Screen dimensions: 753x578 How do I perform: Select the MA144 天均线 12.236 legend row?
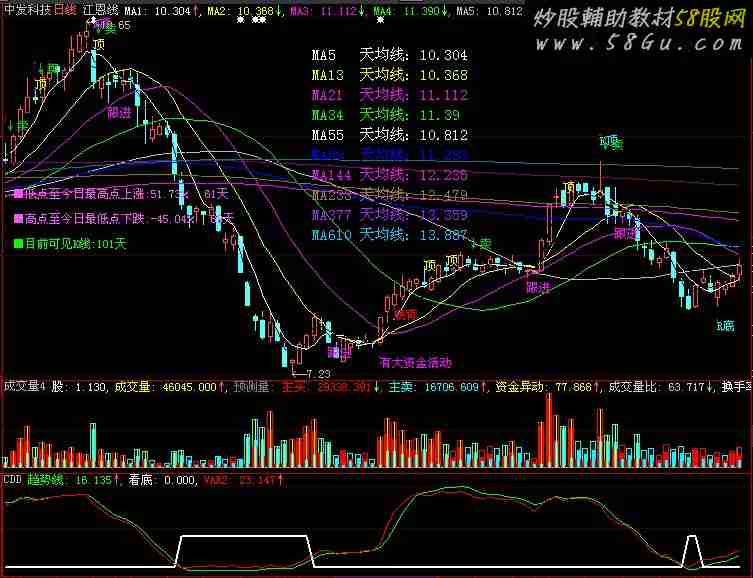[x=389, y=175]
